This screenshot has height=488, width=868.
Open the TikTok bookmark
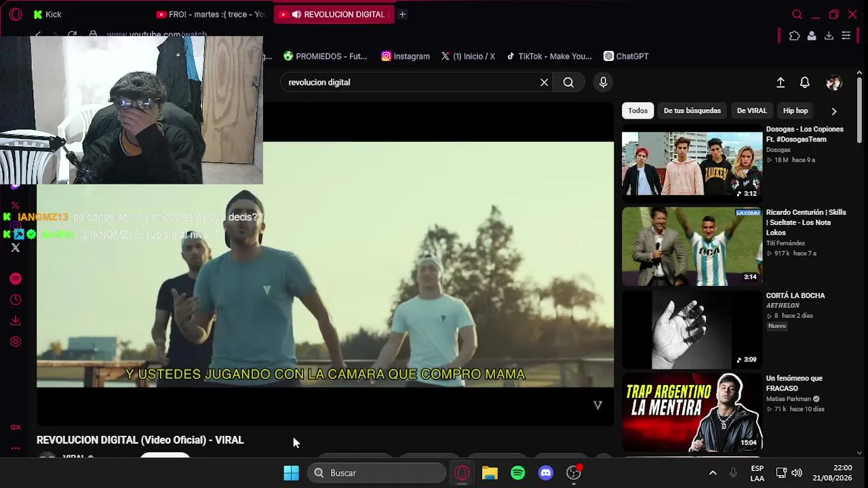549,56
